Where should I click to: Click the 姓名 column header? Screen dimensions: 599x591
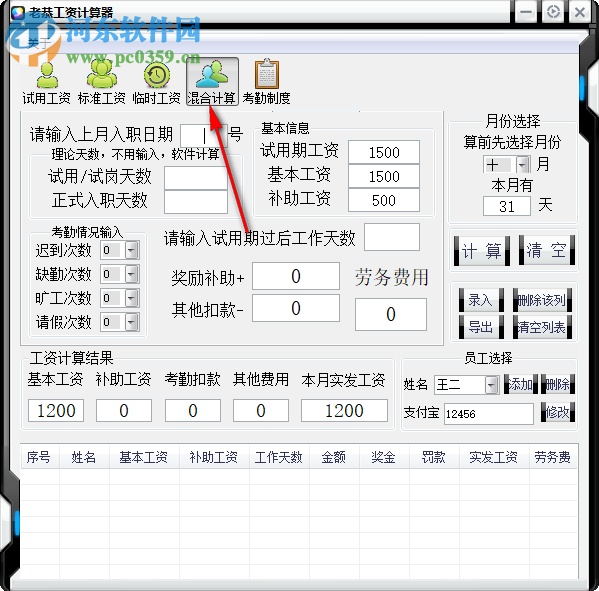click(84, 457)
